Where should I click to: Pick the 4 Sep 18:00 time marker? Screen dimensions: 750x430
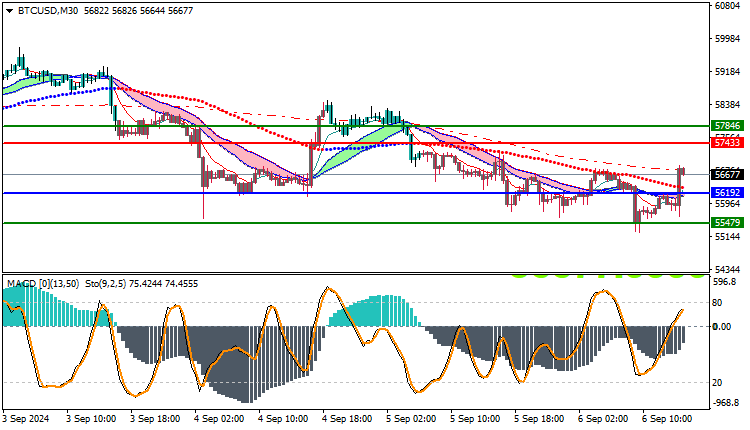(347, 419)
